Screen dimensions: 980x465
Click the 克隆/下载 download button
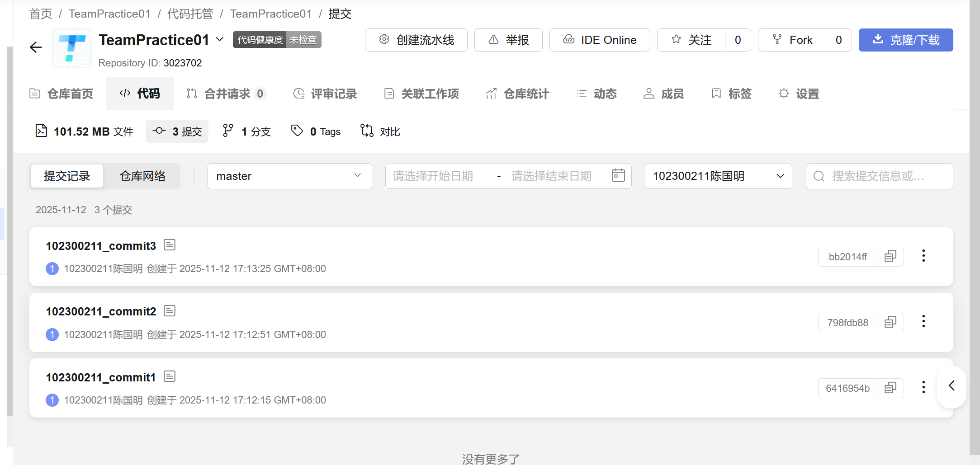(x=906, y=40)
